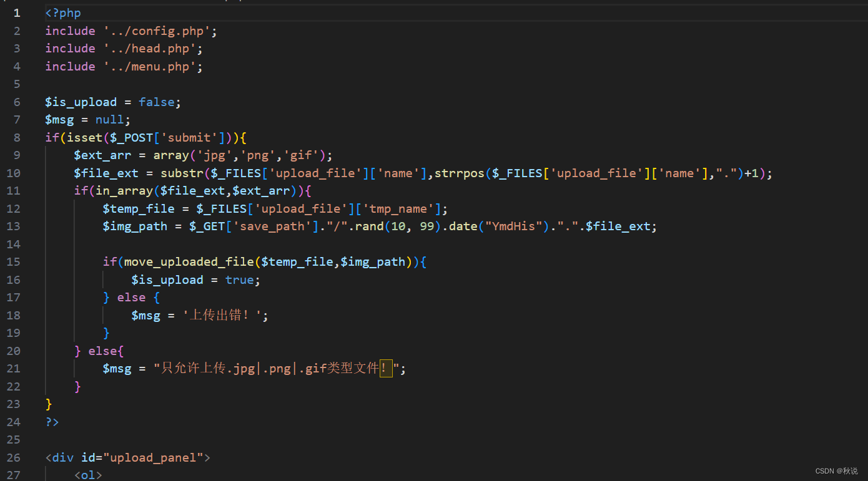Click the null keyword

click(110, 119)
